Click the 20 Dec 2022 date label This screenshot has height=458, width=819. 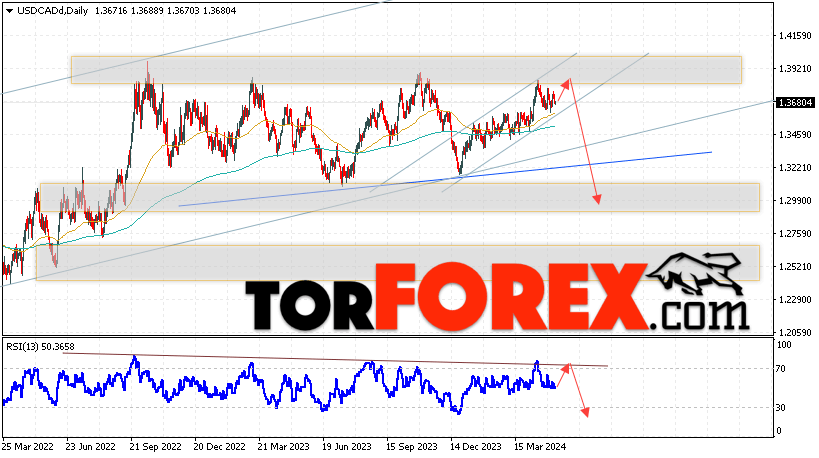[219, 447]
